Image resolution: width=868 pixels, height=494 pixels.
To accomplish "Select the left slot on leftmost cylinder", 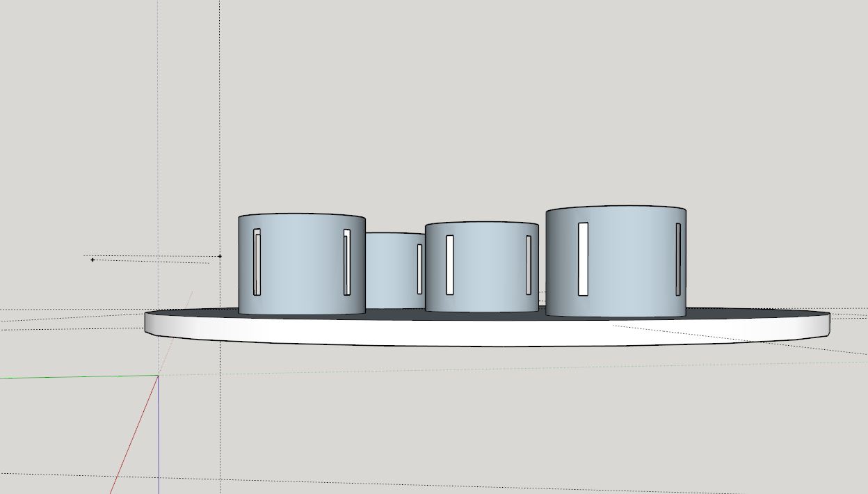I will click(257, 262).
